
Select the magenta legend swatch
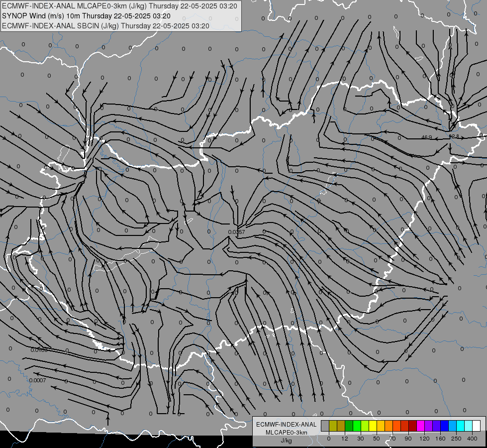[x=420, y=426]
